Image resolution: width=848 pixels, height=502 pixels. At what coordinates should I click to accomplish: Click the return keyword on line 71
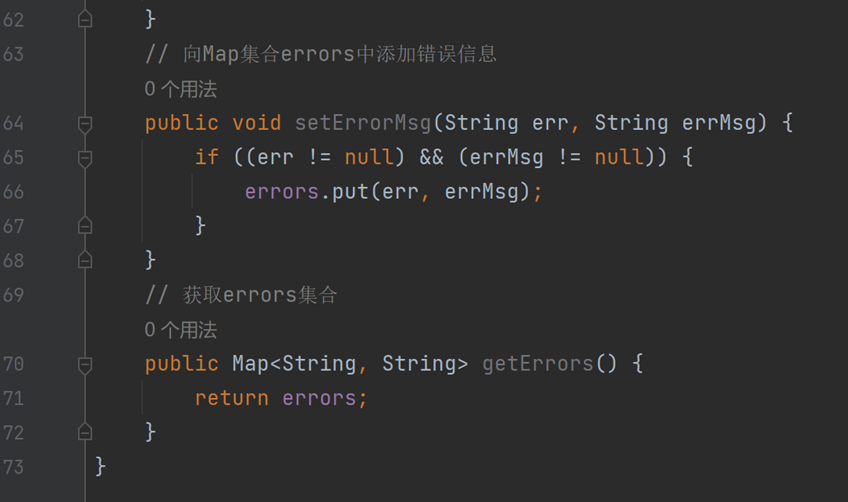click(x=231, y=398)
